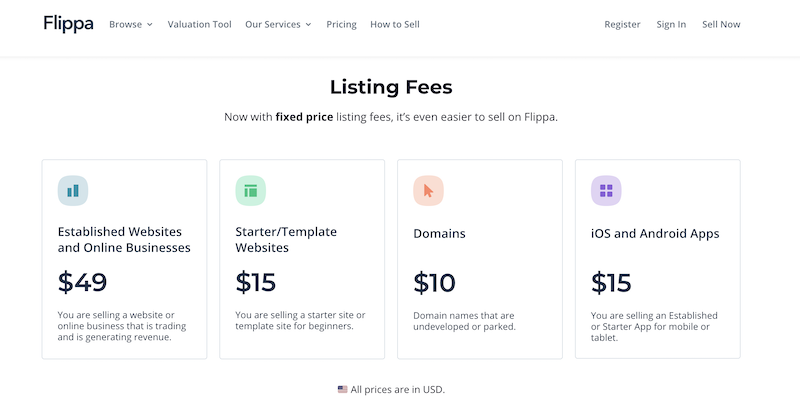
Task: Select the Established Websites and Online Businesses card
Action: click(x=124, y=259)
